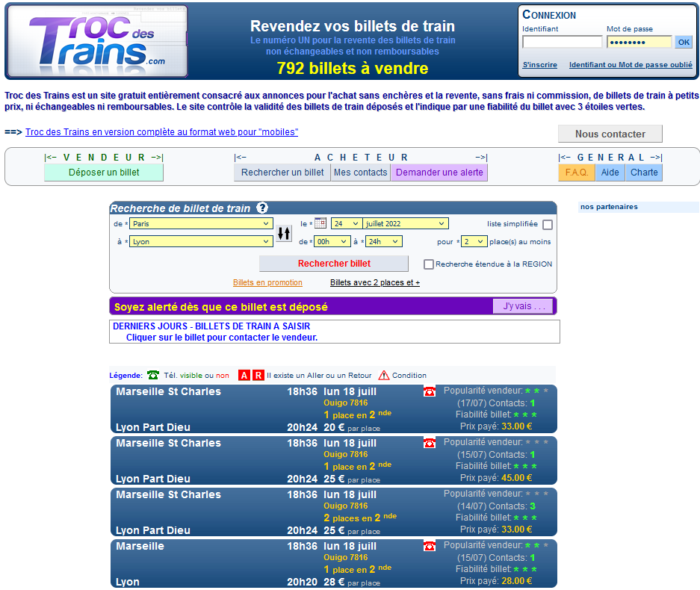Click the S'inscrire link
This screenshot has width=700, height=590.
pyautogui.click(x=540, y=65)
